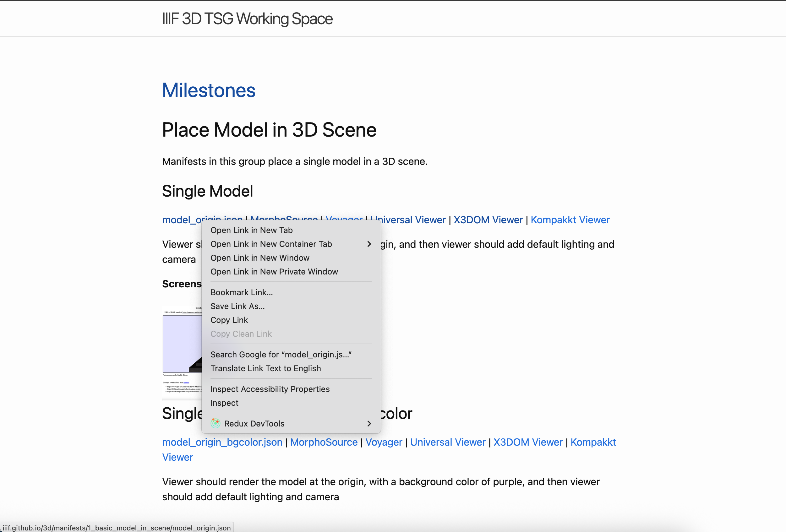Select Open Link in New Private Window
Image resolution: width=786 pixels, height=532 pixels.
[274, 272]
